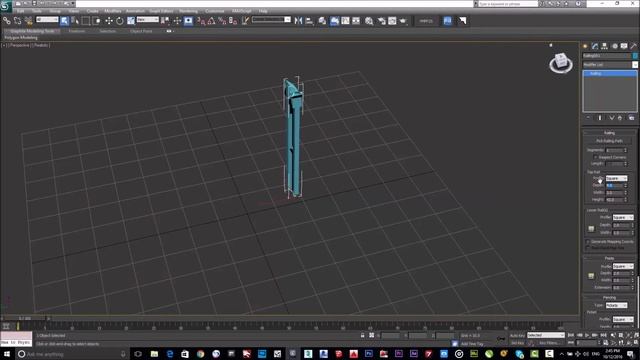Open the Top Rail Profile dropdown
Screen dimensions: 640x360
616,178
